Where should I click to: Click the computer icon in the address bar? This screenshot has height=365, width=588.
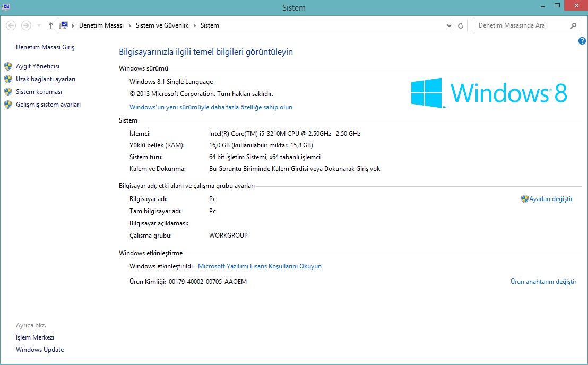64,25
